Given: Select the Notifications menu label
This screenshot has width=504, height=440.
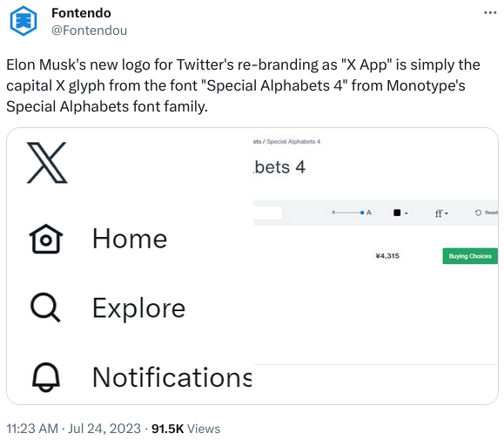Looking at the screenshot, I should point(172,377).
